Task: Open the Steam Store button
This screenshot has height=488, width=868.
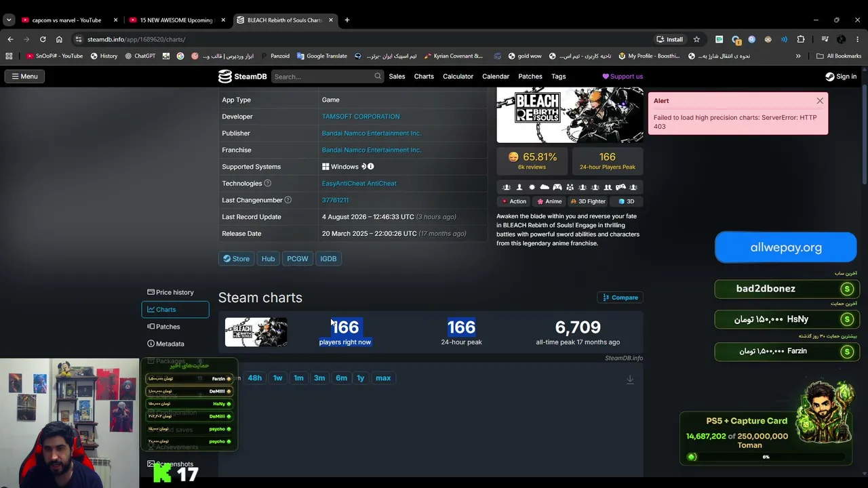Action: click(237, 259)
